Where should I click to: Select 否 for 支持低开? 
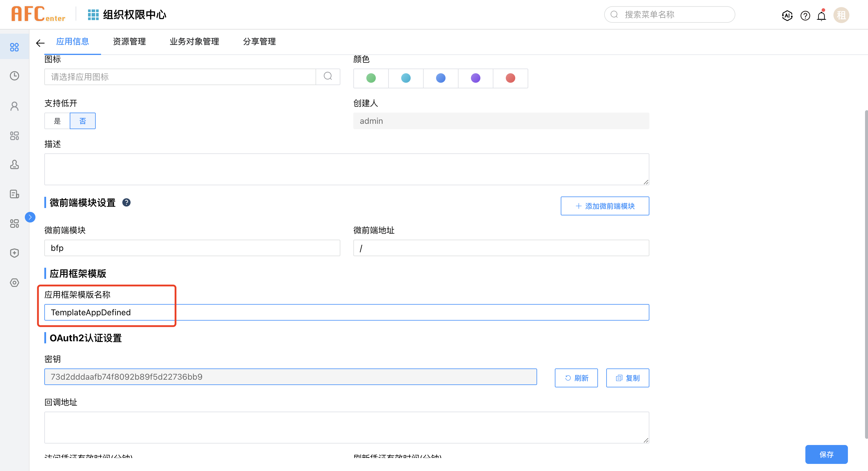(82, 121)
